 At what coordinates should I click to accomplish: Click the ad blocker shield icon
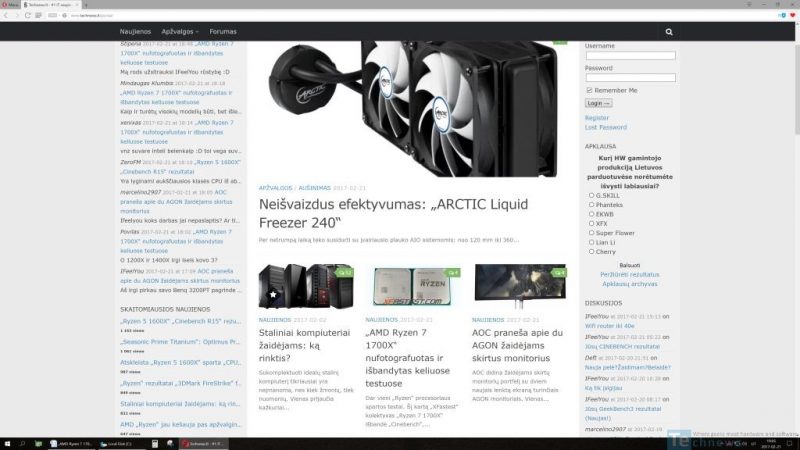pos(783,15)
